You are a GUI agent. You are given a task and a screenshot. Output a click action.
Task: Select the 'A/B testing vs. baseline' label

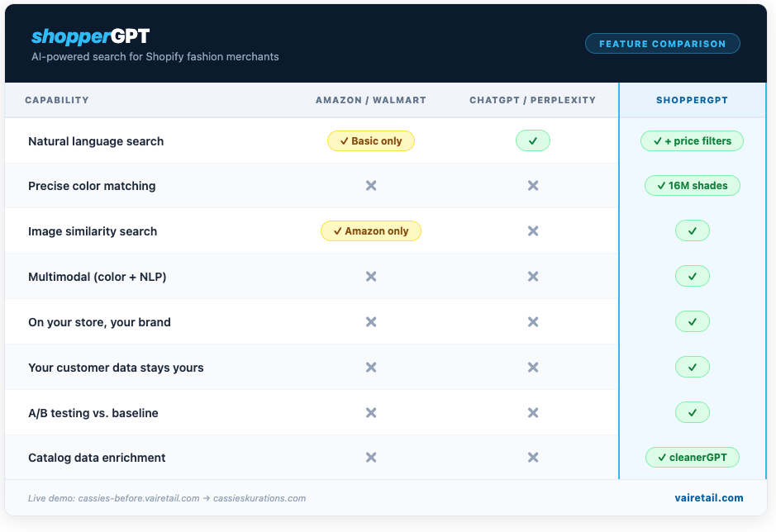pyautogui.click(x=93, y=413)
